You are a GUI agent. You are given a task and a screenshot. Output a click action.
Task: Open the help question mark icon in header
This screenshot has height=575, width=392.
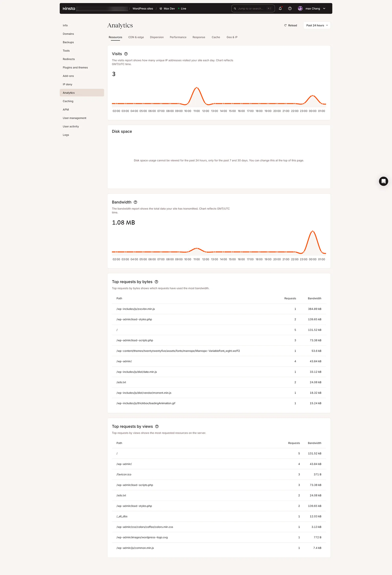click(x=290, y=8)
